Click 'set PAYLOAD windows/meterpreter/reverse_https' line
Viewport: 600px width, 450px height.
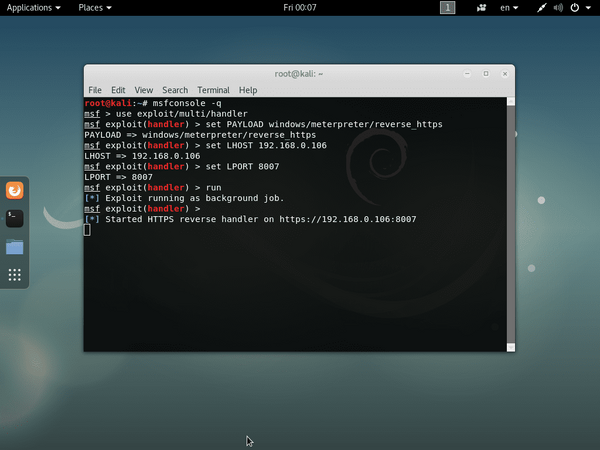(x=324, y=124)
